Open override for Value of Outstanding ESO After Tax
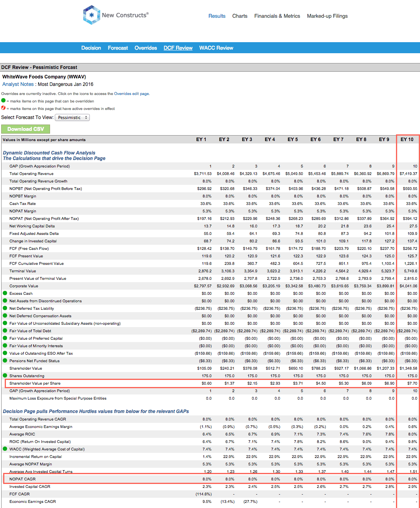Screen dimensions: 420x508 pos(5,353)
